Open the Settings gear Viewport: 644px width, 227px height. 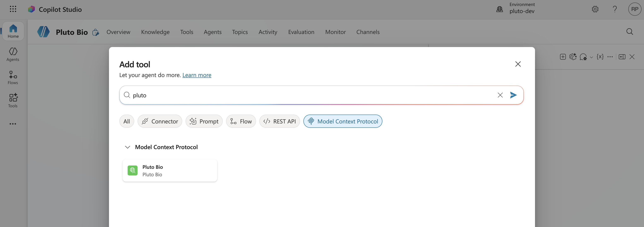[x=595, y=9]
